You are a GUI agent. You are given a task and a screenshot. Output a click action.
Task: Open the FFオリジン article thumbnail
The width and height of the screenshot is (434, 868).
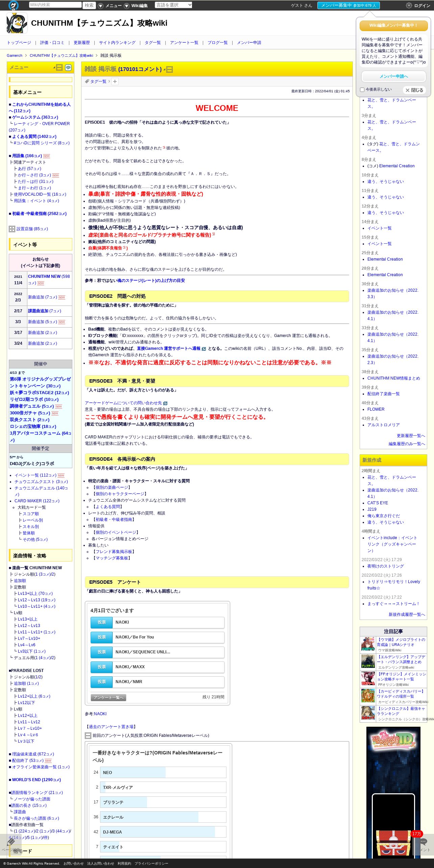click(368, 679)
